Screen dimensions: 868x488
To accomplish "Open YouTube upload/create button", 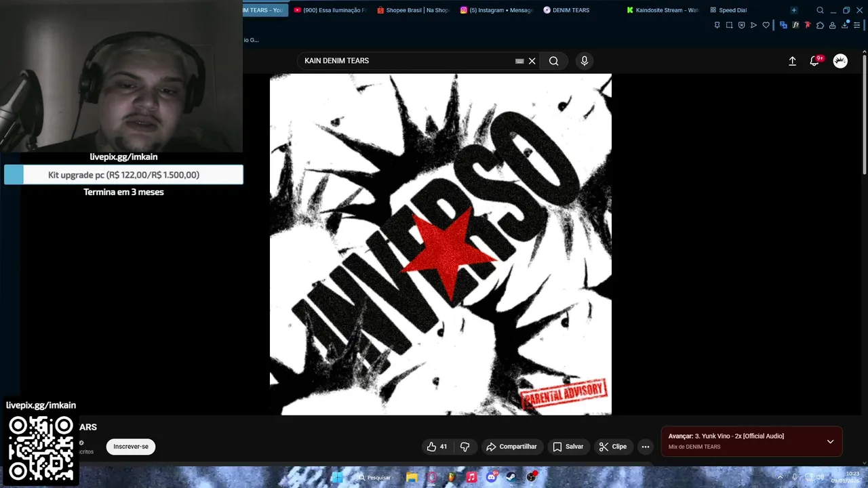I will 792,61.
